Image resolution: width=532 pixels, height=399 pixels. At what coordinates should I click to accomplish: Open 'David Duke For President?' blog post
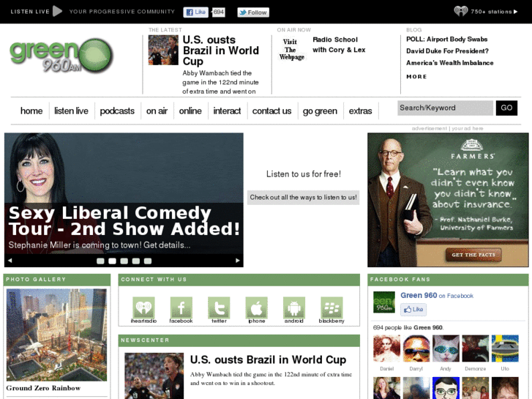(447, 51)
